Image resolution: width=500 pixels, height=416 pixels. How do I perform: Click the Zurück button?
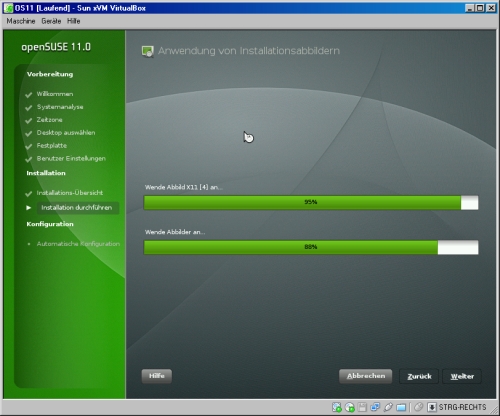pos(419,376)
